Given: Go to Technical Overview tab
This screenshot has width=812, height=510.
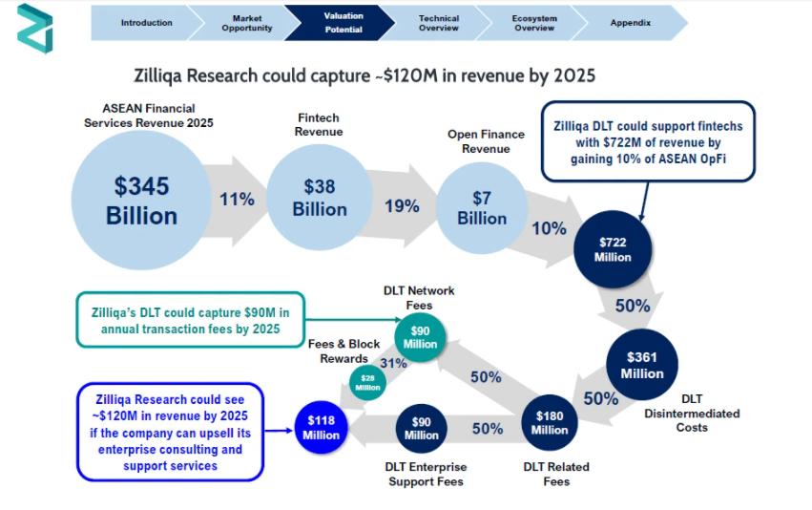Looking at the screenshot, I should [x=439, y=23].
